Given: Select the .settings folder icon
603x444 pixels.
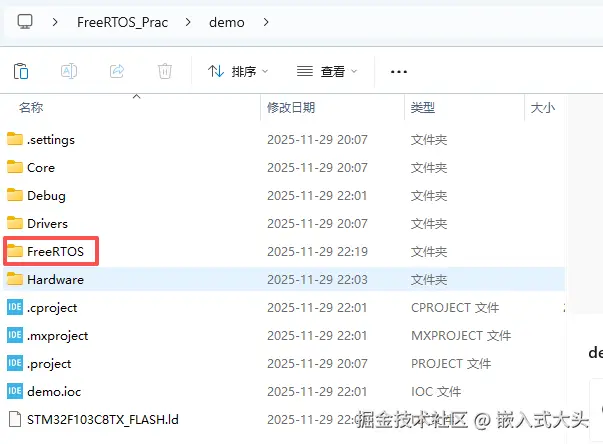Looking at the screenshot, I should pyautogui.click(x=15, y=139).
